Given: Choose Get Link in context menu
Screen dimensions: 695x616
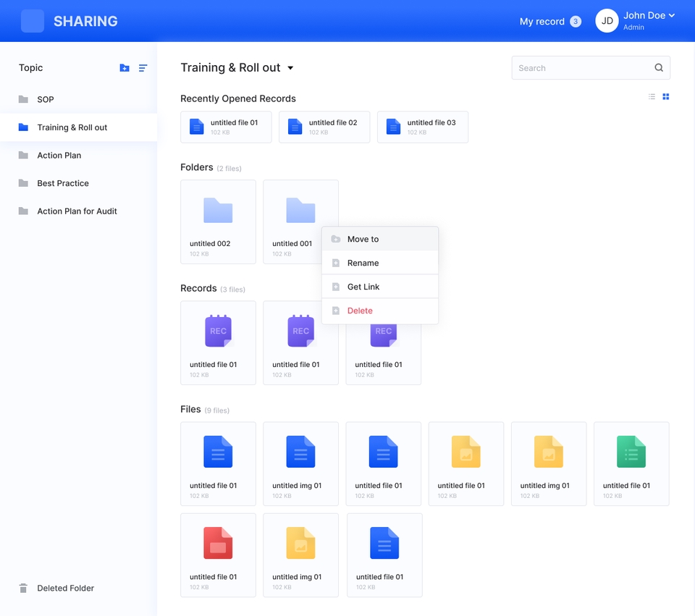Looking at the screenshot, I should pos(380,287).
